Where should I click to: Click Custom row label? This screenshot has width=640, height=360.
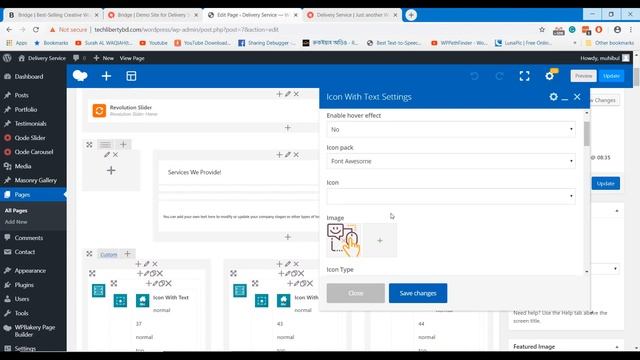(x=109, y=254)
